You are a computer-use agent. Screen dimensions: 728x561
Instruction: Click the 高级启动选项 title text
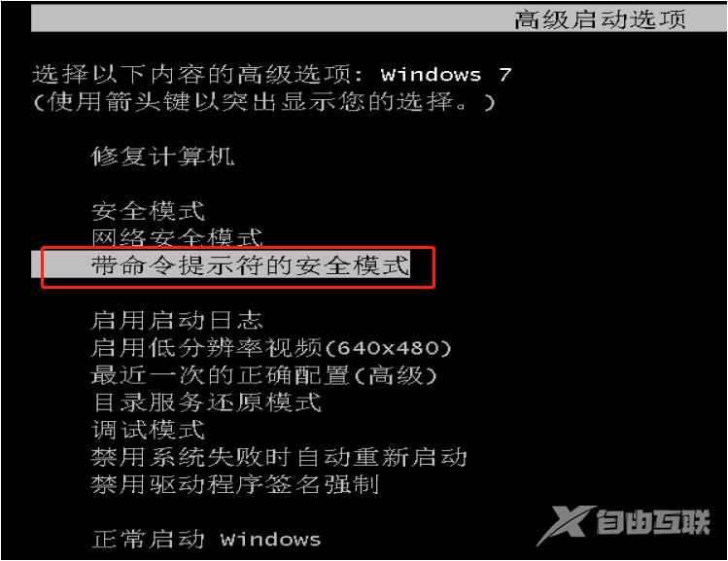click(x=600, y=19)
